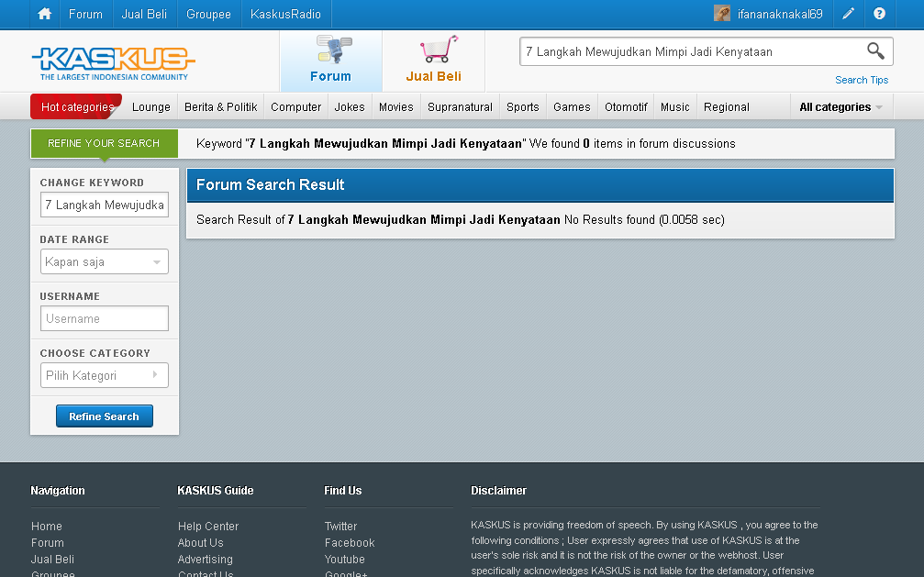This screenshot has width=924, height=577.
Task: Open the ifananaknakal69 username menu
Action: coord(780,14)
